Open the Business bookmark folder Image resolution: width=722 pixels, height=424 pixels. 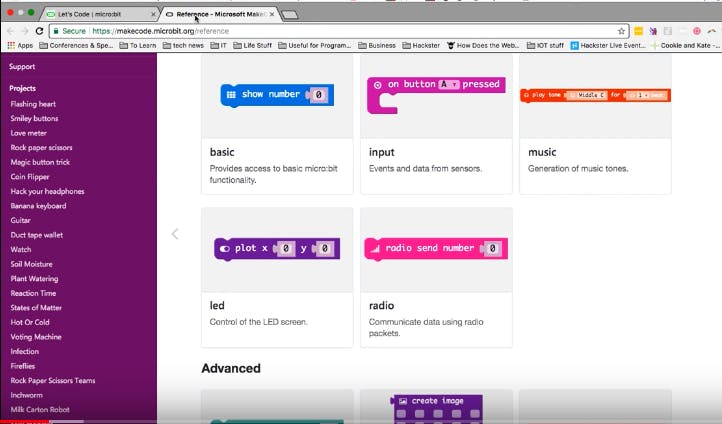click(377, 45)
